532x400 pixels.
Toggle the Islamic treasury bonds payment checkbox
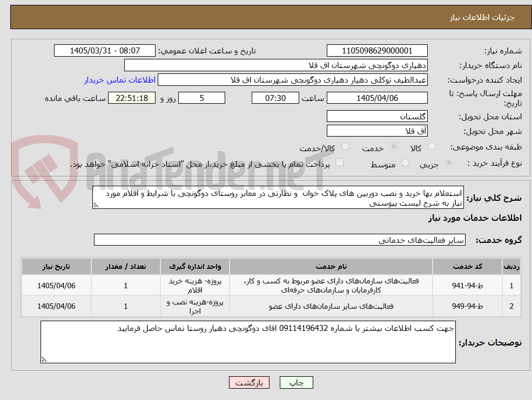tap(339, 162)
